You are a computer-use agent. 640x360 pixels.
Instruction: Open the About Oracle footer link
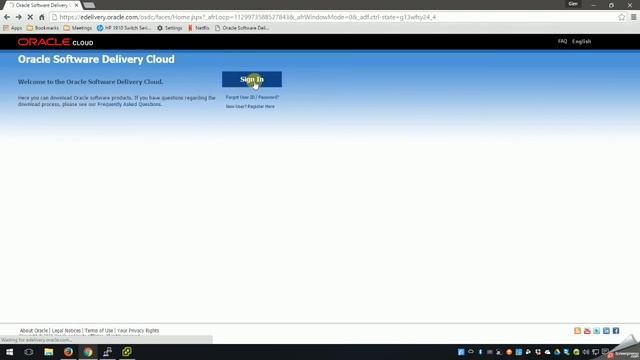coord(34,331)
